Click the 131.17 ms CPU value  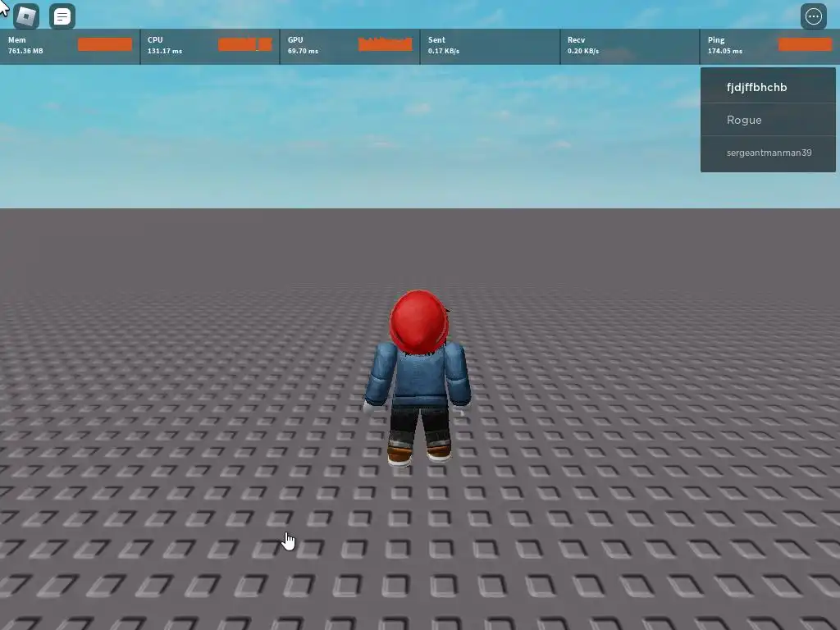pos(164,51)
